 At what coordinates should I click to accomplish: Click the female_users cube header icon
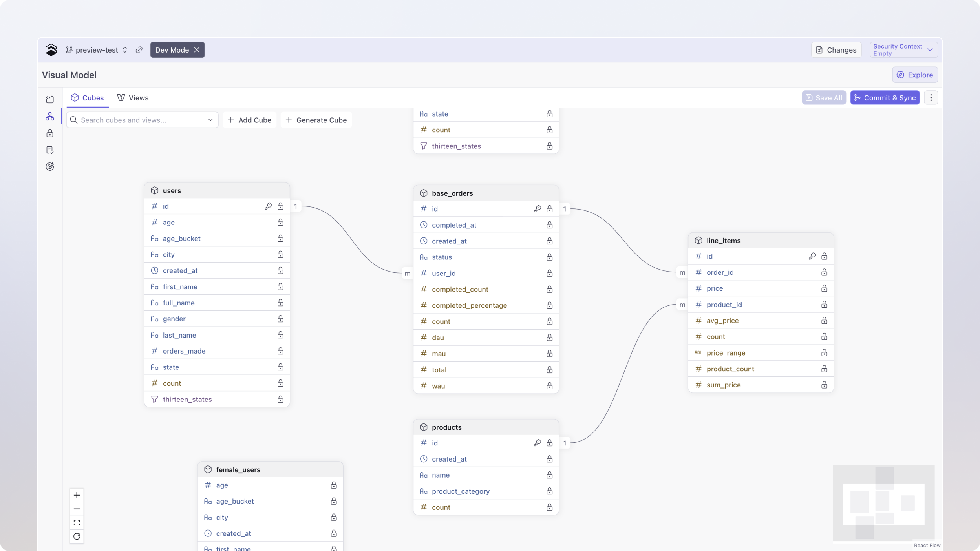208,470
